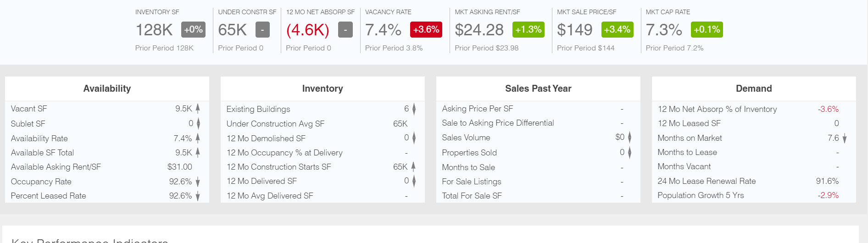Click the 24 Mo Lease Renewal Rate row
The height and width of the screenshot is (243, 868).
(707, 181)
